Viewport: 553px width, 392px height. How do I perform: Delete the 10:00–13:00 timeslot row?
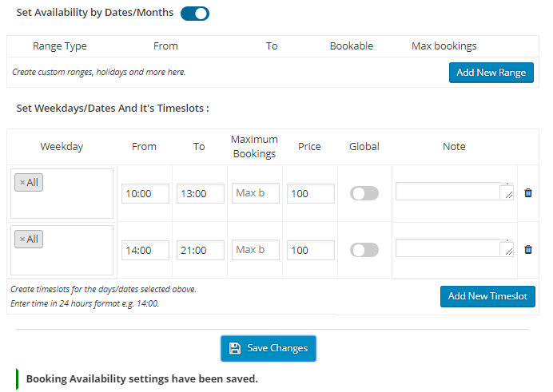click(527, 192)
